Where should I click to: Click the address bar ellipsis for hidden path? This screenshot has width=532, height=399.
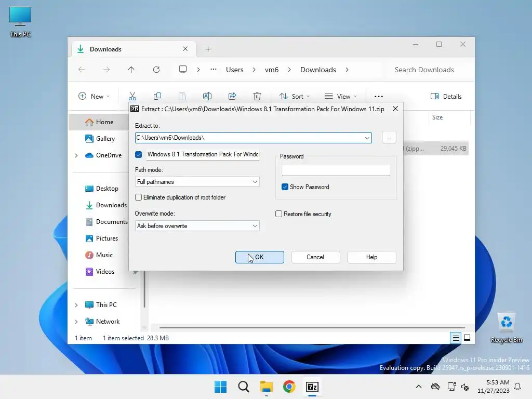tap(214, 69)
